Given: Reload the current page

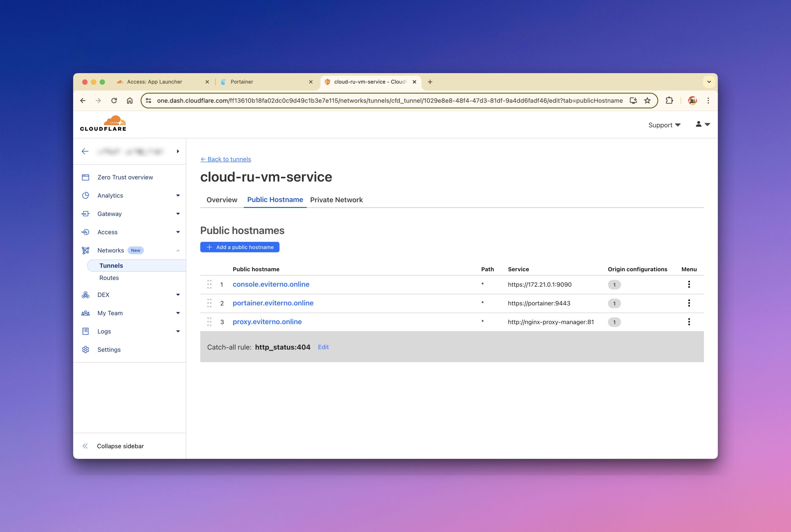Looking at the screenshot, I should click(114, 100).
